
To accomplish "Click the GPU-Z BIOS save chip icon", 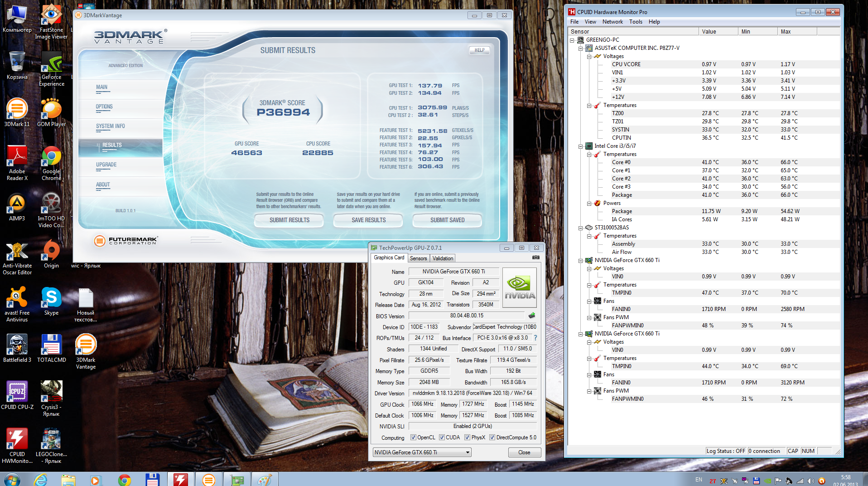I will (532, 316).
